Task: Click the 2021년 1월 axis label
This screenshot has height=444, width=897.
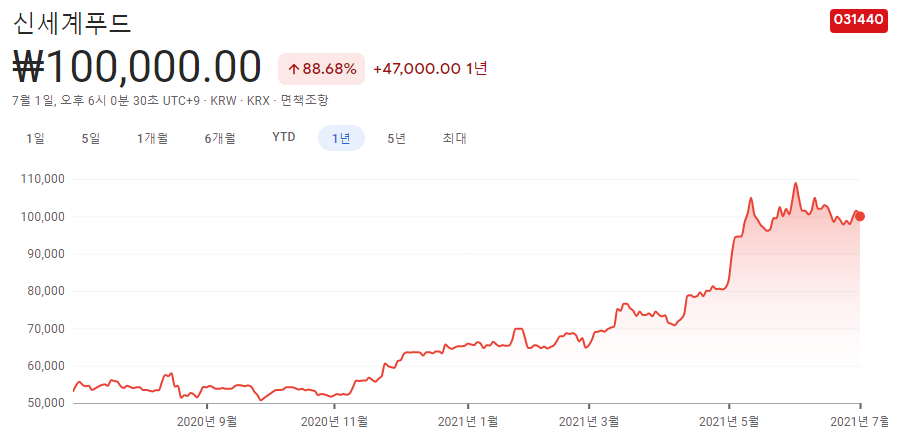Action: [x=467, y=422]
